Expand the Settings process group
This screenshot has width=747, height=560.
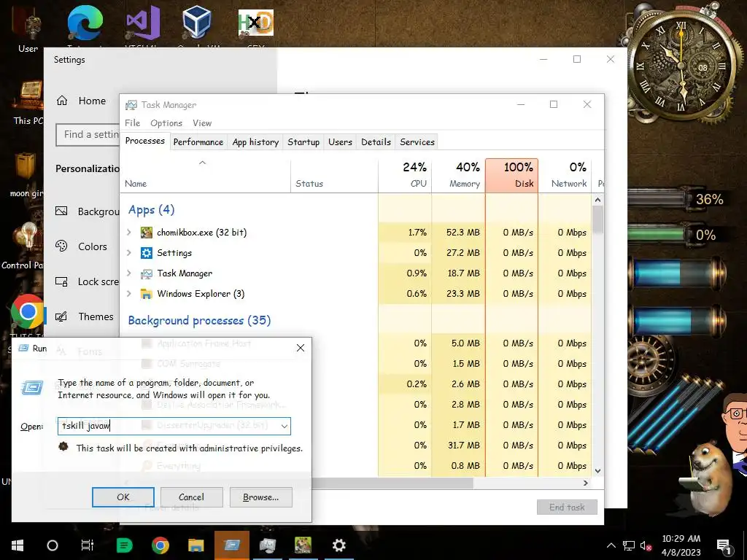coord(129,253)
